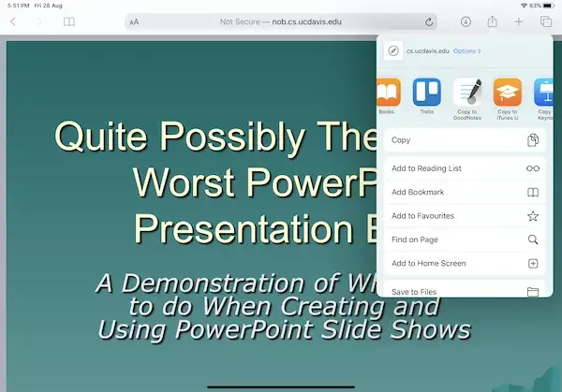562x392 pixels.
Task: Tap the Safari forward arrow
Action: pos(39,22)
